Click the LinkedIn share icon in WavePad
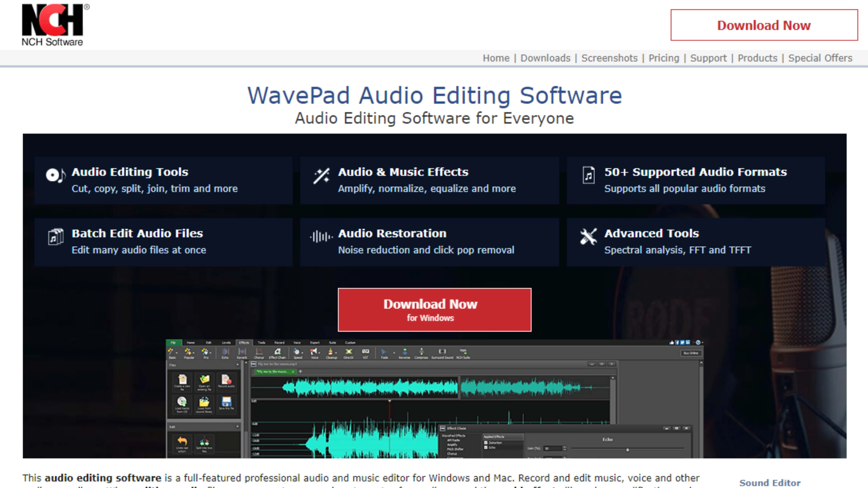This screenshot has height=488, width=868. tap(688, 343)
